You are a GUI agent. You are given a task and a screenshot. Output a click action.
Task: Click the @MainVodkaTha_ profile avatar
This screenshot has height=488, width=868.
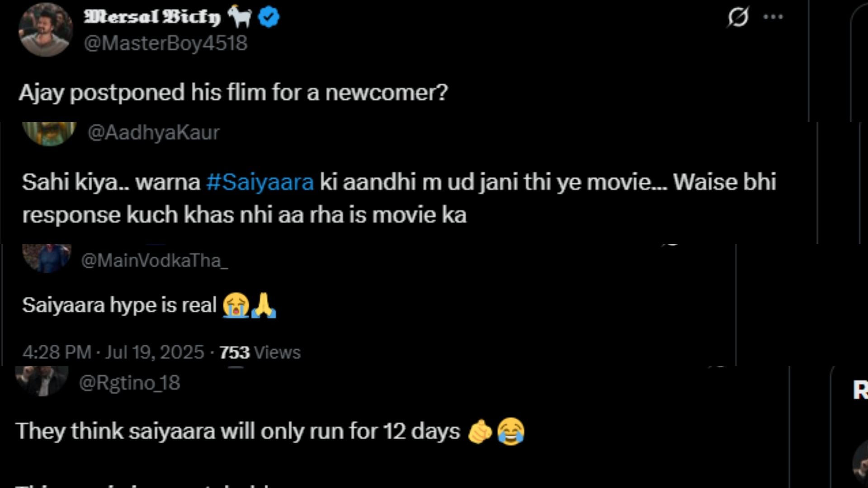pos(47,258)
